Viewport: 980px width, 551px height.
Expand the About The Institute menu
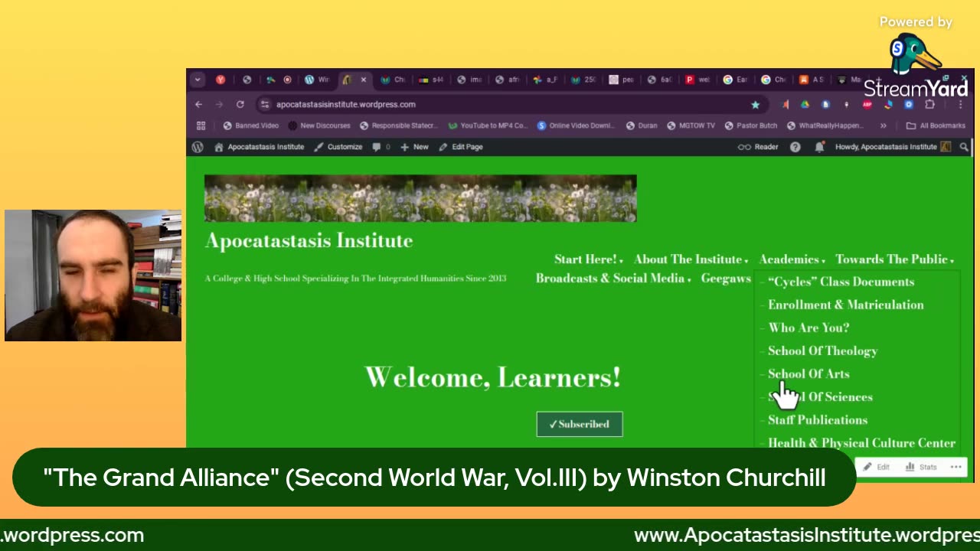click(x=691, y=259)
